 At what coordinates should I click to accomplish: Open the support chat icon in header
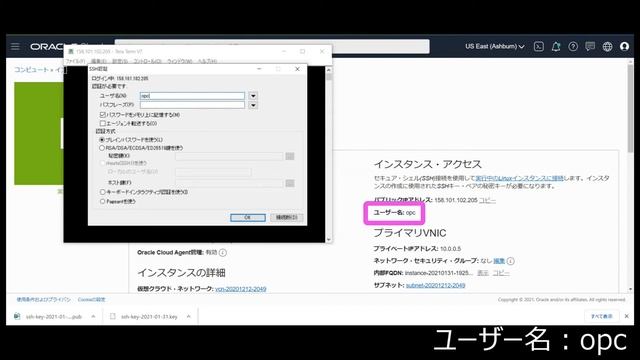tap(590, 47)
